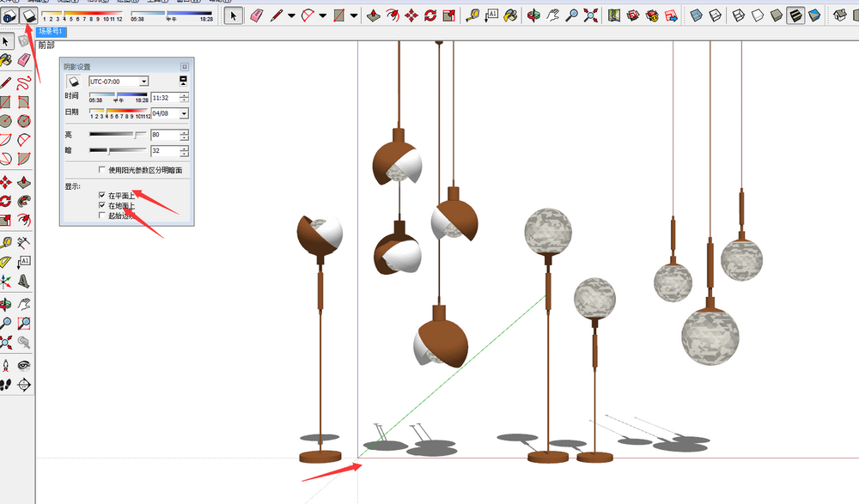Viewport: 859px width, 504px height.
Task: Expand the shape tool dropdown arrow
Action: pos(354,16)
